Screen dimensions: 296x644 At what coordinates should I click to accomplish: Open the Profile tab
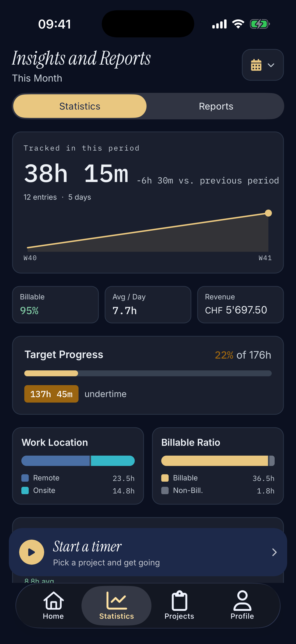click(x=242, y=605)
